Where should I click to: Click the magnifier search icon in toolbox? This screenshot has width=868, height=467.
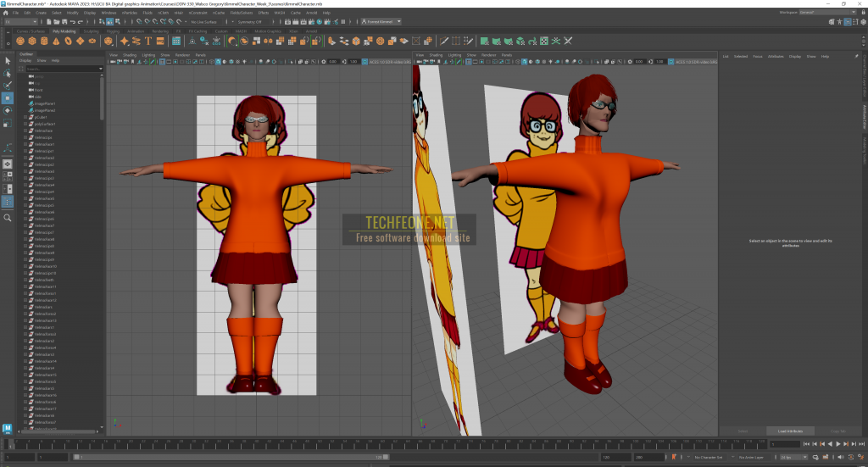coord(8,218)
